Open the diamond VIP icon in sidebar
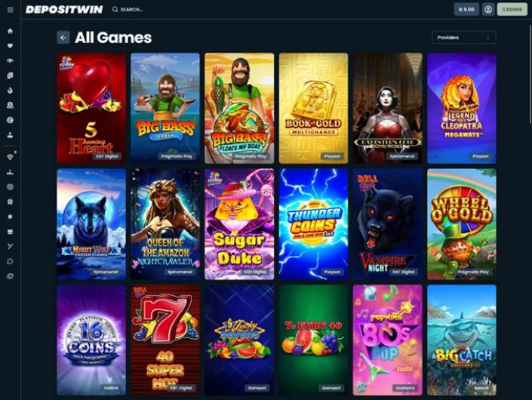532x400 pixels. pos(10,157)
